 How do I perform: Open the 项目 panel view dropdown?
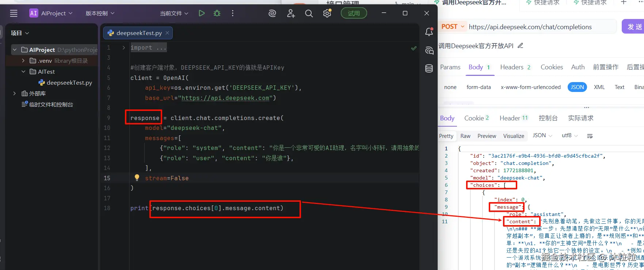tap(20, 33)
